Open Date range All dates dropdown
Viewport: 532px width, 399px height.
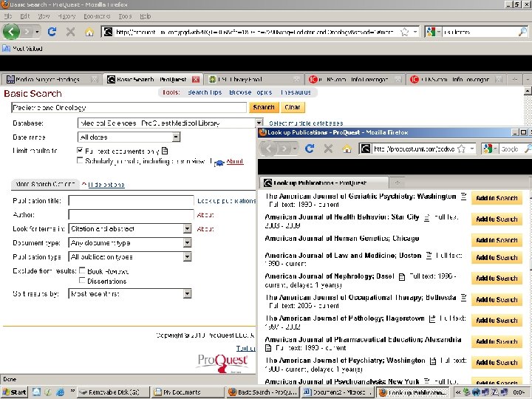pyautogui.click(x=176, y=137)
